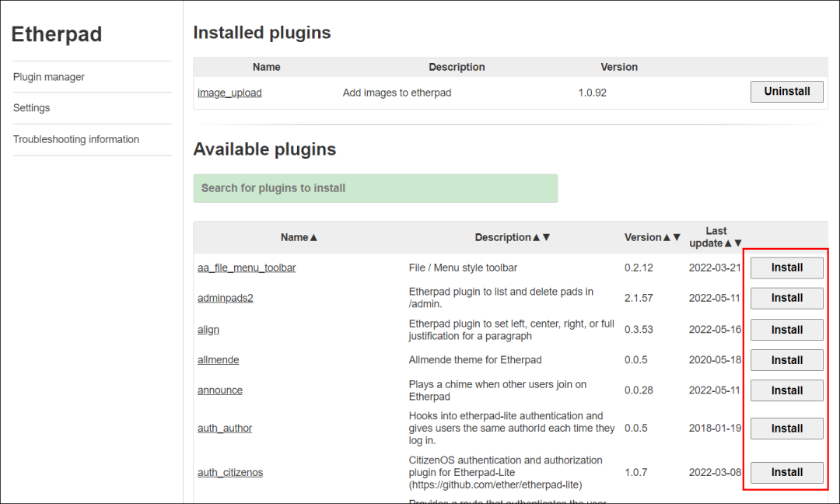This screenshot has width=840, height=504.
Task: Open the adminpads2 plugin link
Action: (x=225, y=298)
